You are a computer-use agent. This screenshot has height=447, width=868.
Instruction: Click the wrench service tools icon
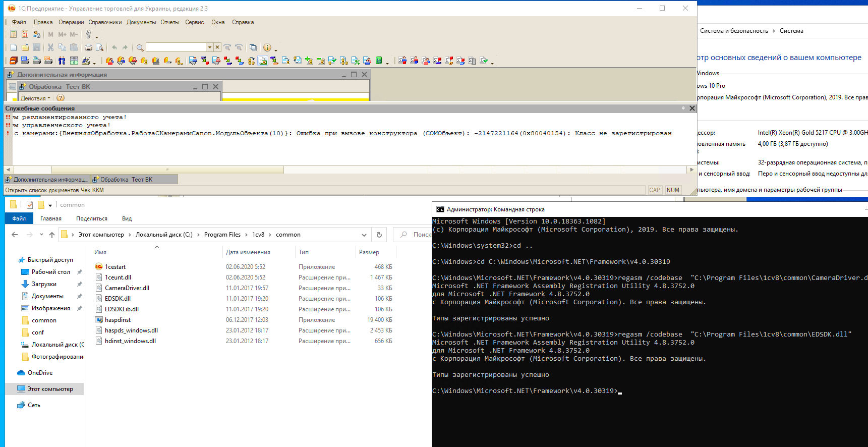[x=88, y=34]
